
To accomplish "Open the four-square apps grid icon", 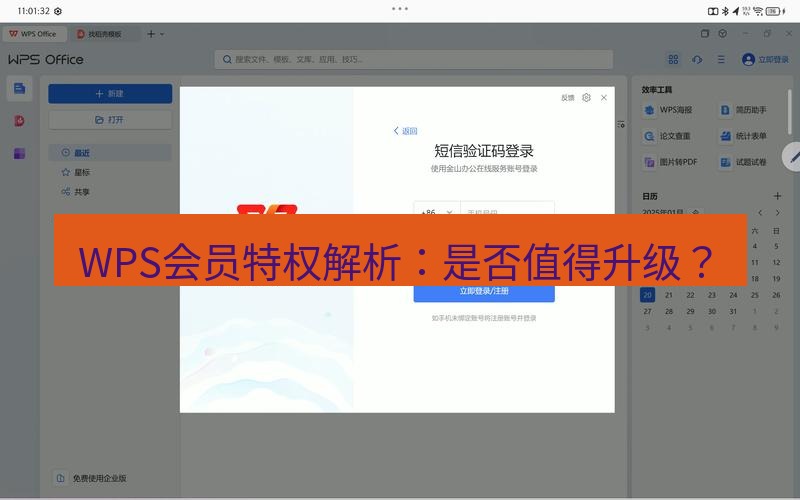I will 673,60.
